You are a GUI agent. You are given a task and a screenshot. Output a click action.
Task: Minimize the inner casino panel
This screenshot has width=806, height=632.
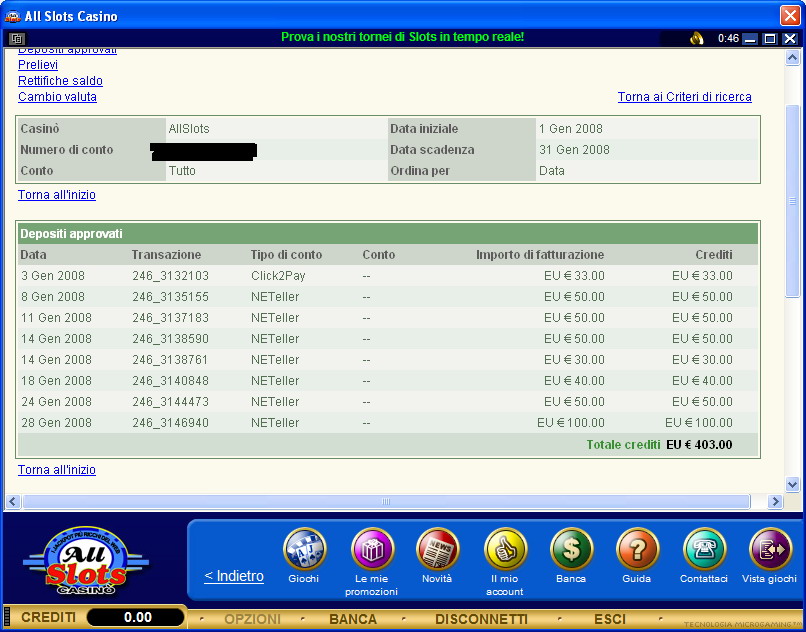[750, 39]
